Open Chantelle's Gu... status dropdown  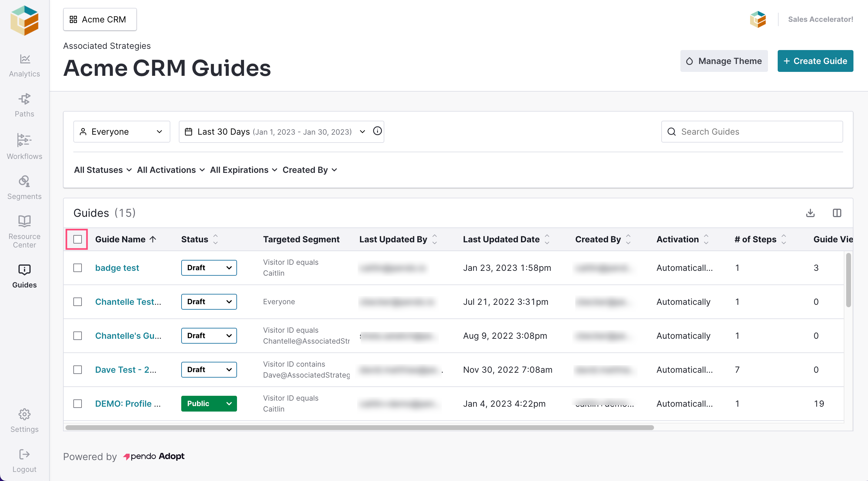point(209,336)
